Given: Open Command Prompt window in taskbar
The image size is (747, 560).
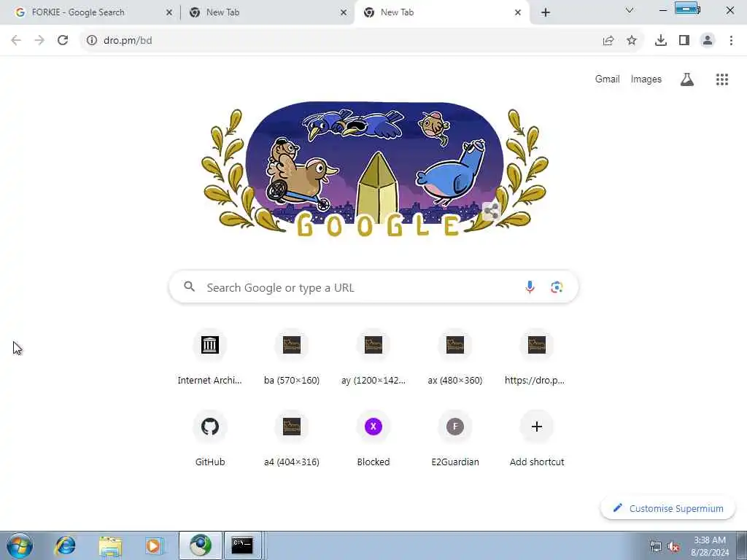Looking at the screenshot, I should pos(242,545).
